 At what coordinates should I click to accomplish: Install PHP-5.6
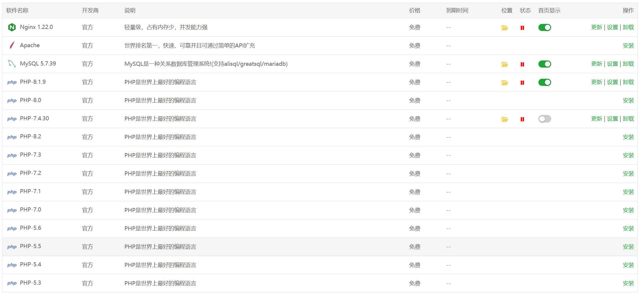[628, 229]
